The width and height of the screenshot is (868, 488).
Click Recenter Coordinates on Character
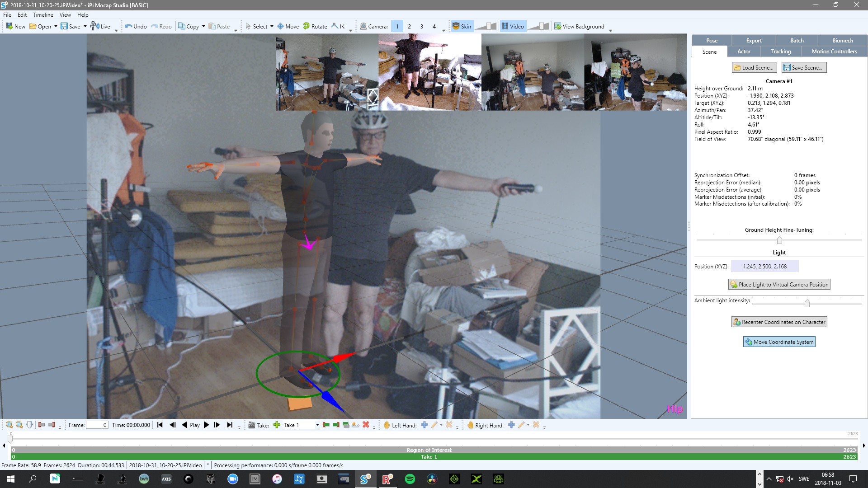point(779,322)
